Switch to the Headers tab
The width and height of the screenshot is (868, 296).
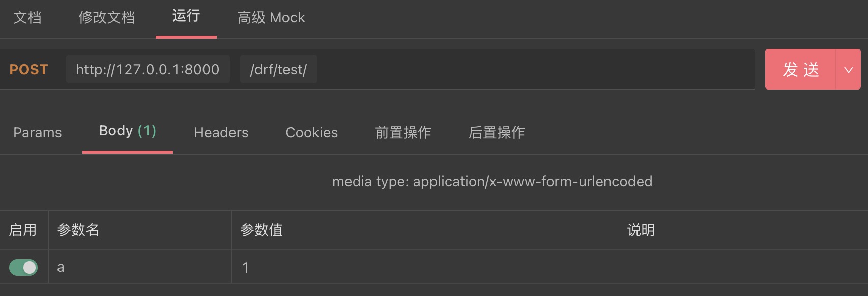tap(220, 132)
